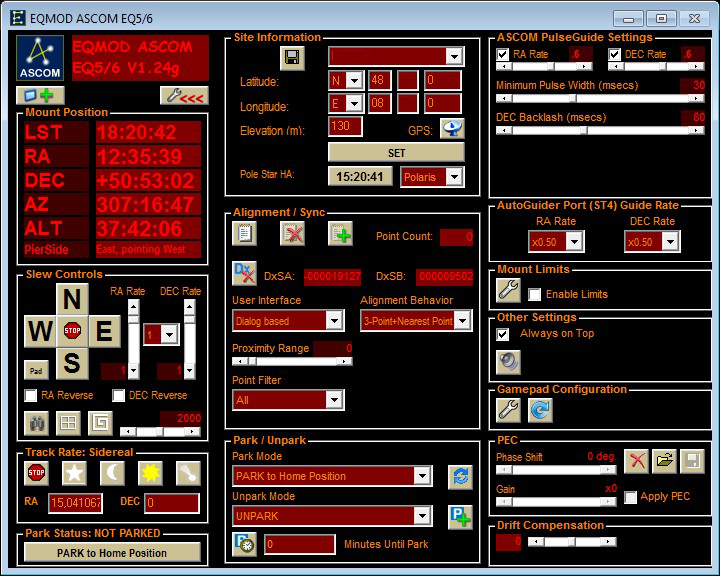Image resolution: width=720 pixels, height=576 pixels.
Task: Stop tracking with Track Rate STOP icon
Action: [x=36, y=473]
